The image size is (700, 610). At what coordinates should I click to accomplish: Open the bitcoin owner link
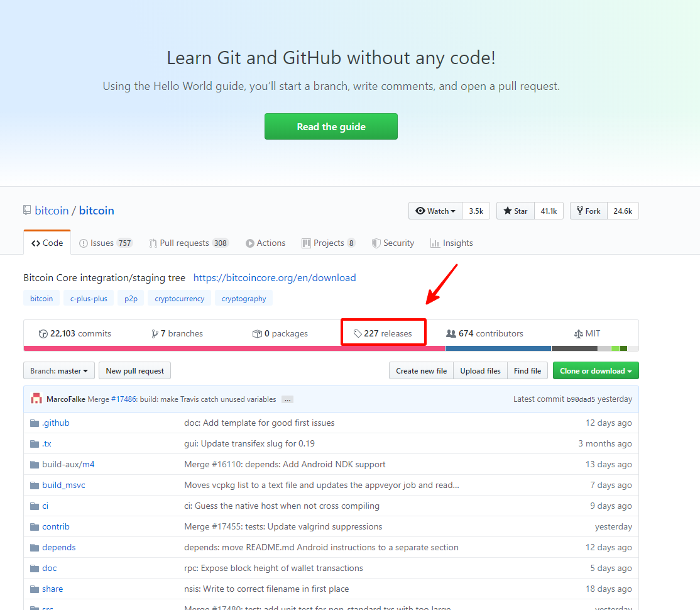[x=52, y=211]
